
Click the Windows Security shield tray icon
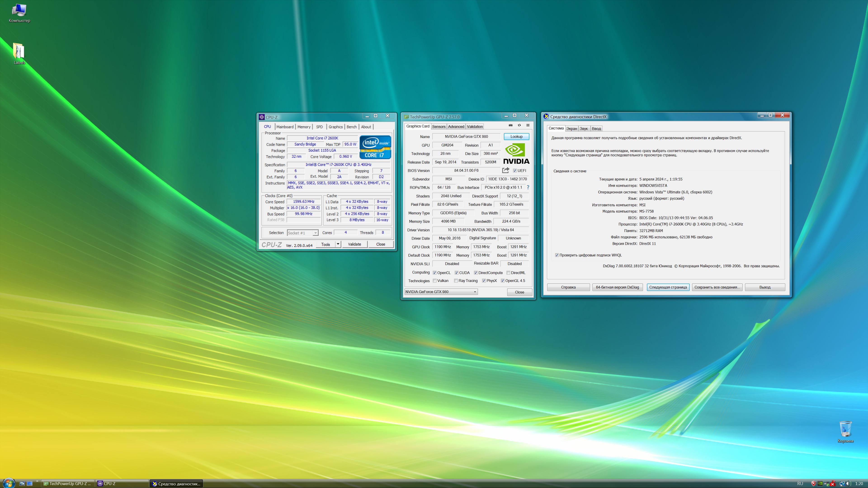tap(814, 484)
